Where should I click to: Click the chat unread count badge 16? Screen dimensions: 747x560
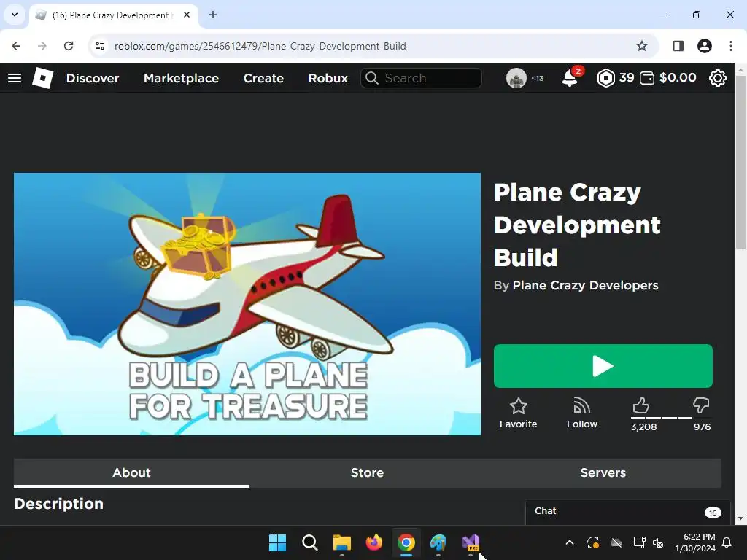(713, 513)
